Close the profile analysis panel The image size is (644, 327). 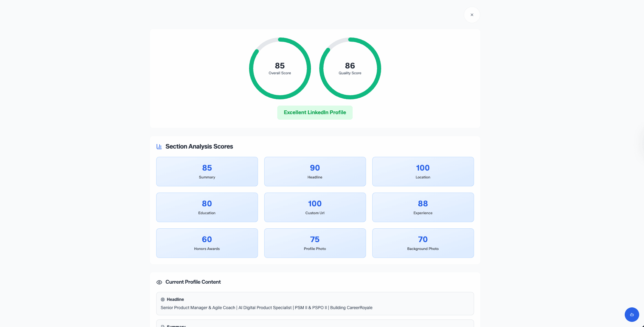[472, 15]
